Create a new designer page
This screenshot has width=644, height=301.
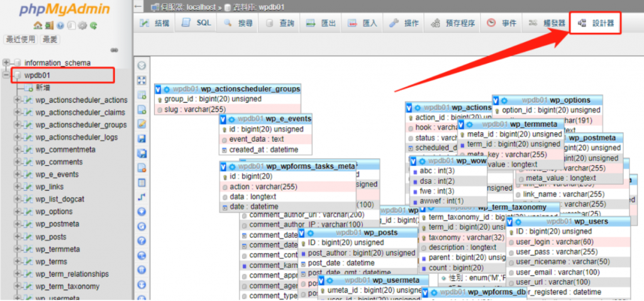[142, 110]
